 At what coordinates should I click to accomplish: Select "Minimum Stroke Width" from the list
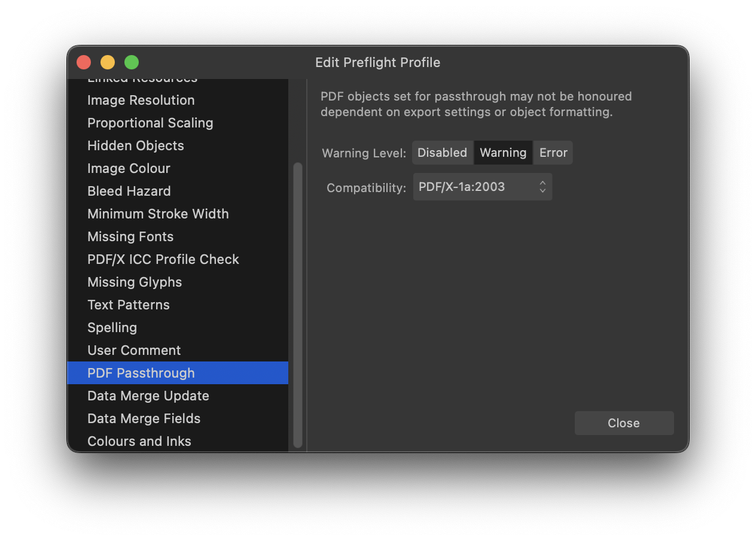click(158, 214)
